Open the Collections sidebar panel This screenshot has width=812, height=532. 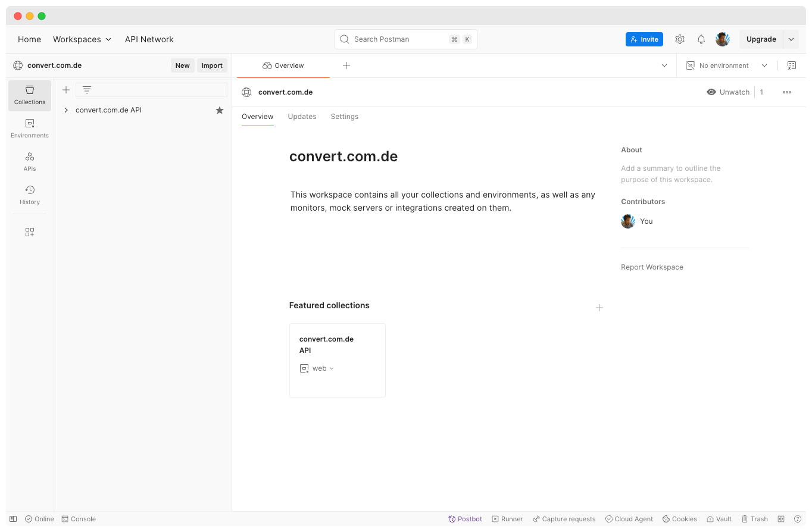[30, 96]
